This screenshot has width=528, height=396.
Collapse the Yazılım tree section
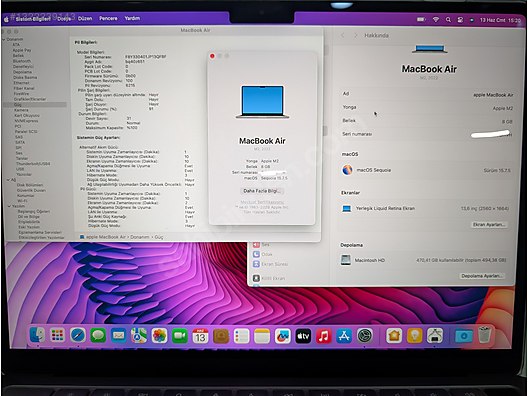(x=9, y=206)
